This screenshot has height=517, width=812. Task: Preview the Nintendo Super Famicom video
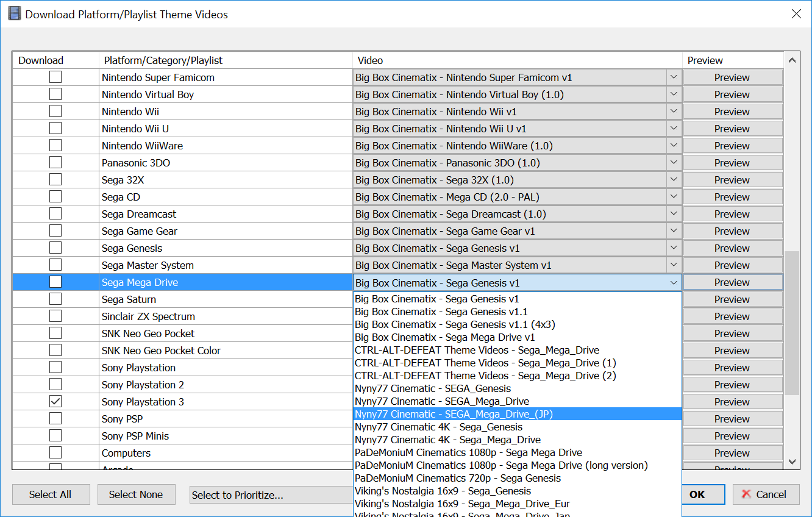pyautogui.click(x=733, y=77)
